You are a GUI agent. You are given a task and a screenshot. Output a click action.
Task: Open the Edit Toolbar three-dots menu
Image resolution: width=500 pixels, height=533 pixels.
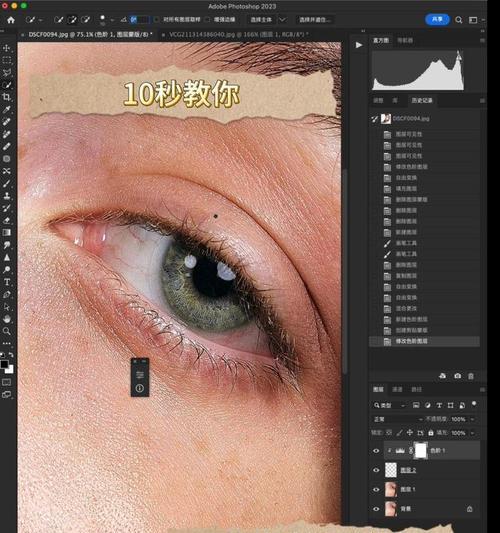[x=6, y=343]
